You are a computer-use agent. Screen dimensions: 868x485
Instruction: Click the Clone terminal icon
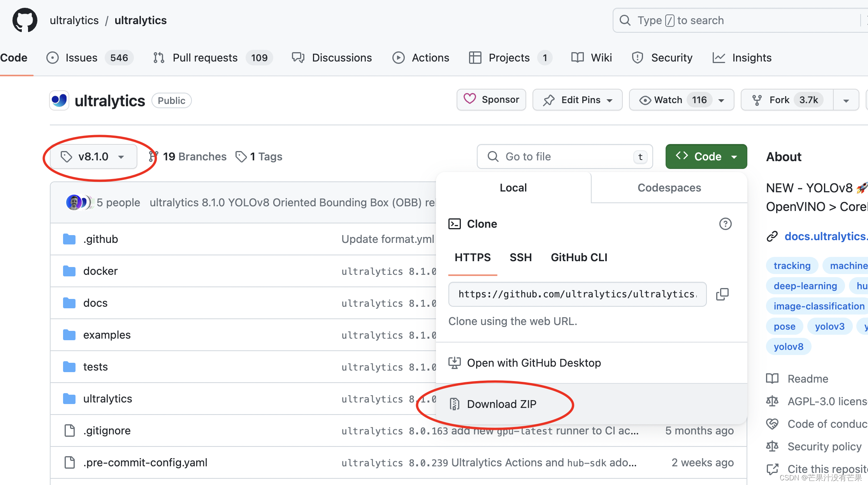(455, 224)
